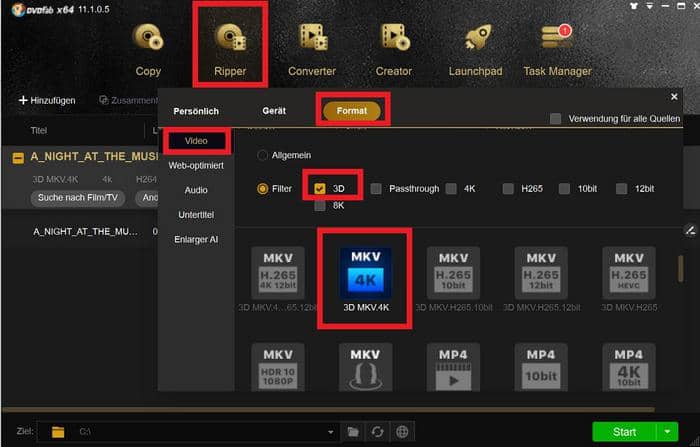
Task: Select the MKV H.265 4K 12bit profile
Action: pyautogui.click(x=278, y=280)
